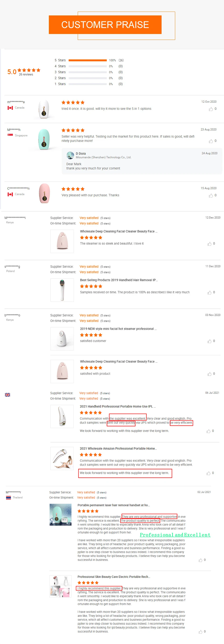The image size is (224, 644).
Task: Open '2021 Handheld Professional Portable Home Use IPL' link
Action: pyautogui.click(x=117, y=407)
